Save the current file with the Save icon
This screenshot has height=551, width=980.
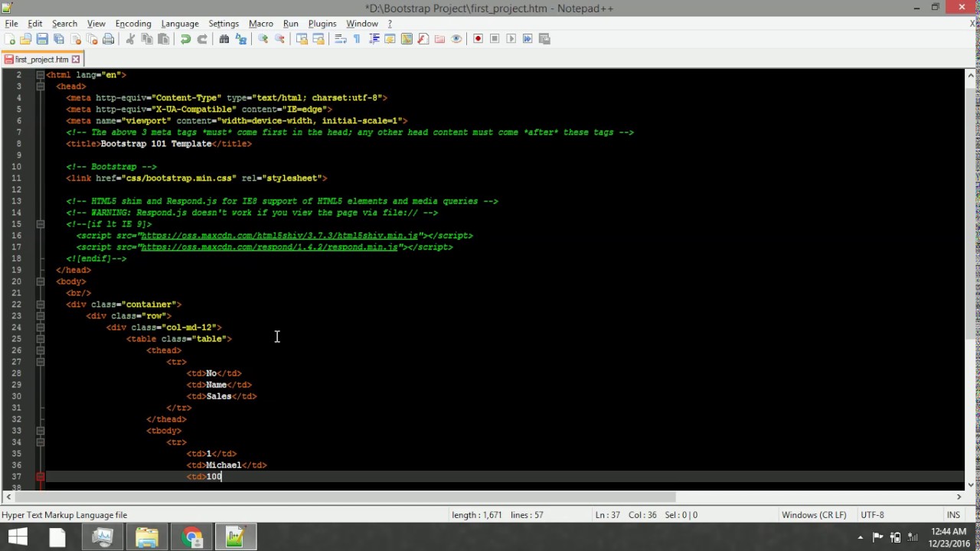[x=42, y=39]
